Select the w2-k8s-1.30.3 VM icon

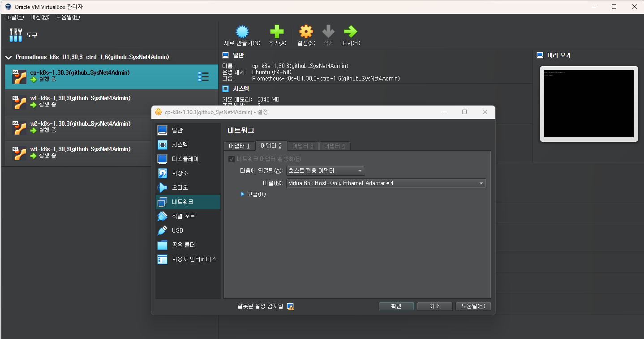point(19,128)
